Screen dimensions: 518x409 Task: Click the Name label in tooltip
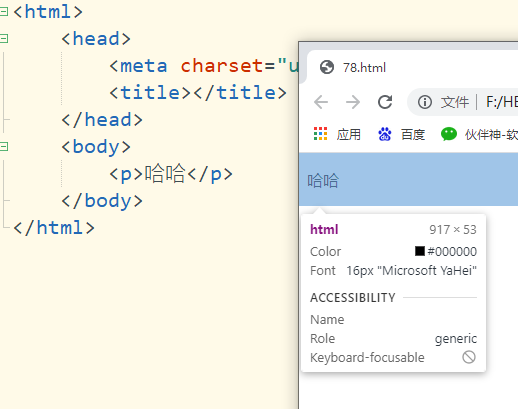[327, 319]
